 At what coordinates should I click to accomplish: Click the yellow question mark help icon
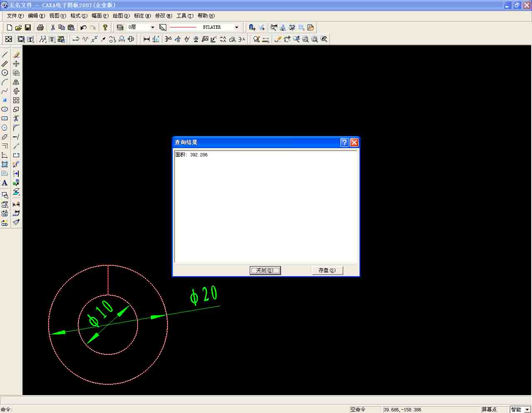105,27
